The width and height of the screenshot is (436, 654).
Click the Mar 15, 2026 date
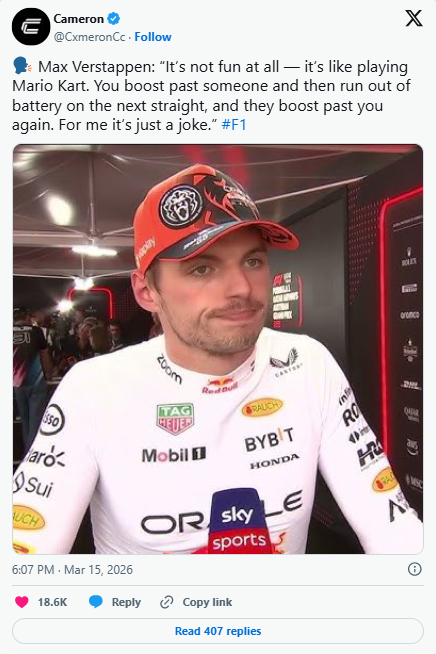point(98,570)
